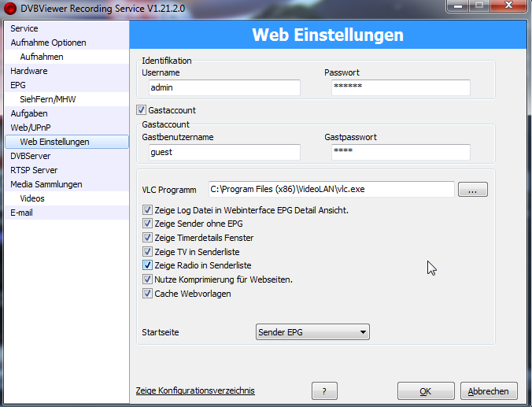Click the question mark help button
The height and width of the screenshot is (407, 532).
[330, 391]
